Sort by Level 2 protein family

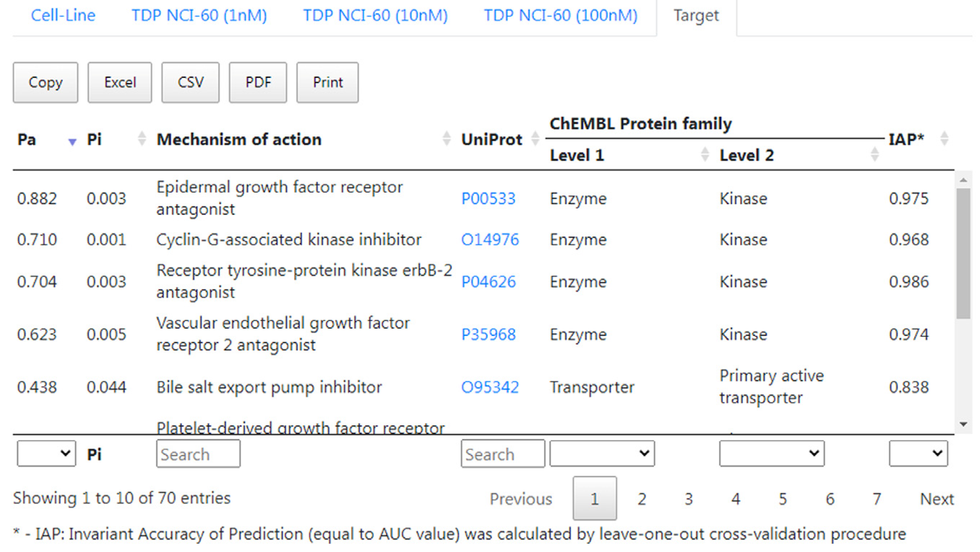pyautogui.click(x=874, y=155)
